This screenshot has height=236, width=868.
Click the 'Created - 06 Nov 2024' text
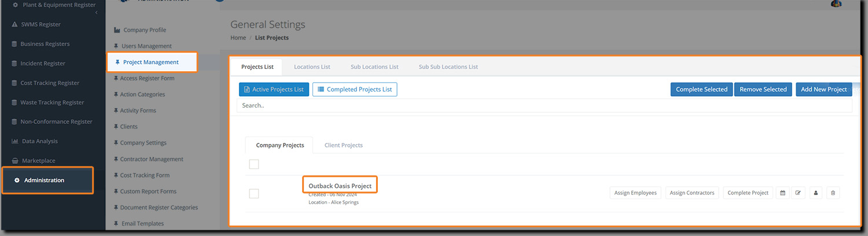click(x=332, y=194)
